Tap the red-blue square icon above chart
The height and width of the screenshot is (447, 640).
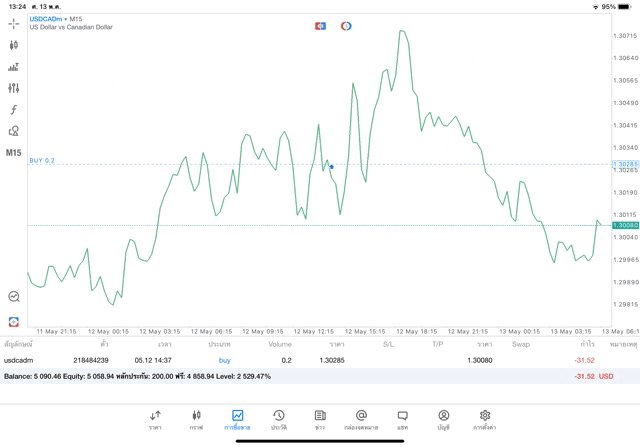coord(320,26)
